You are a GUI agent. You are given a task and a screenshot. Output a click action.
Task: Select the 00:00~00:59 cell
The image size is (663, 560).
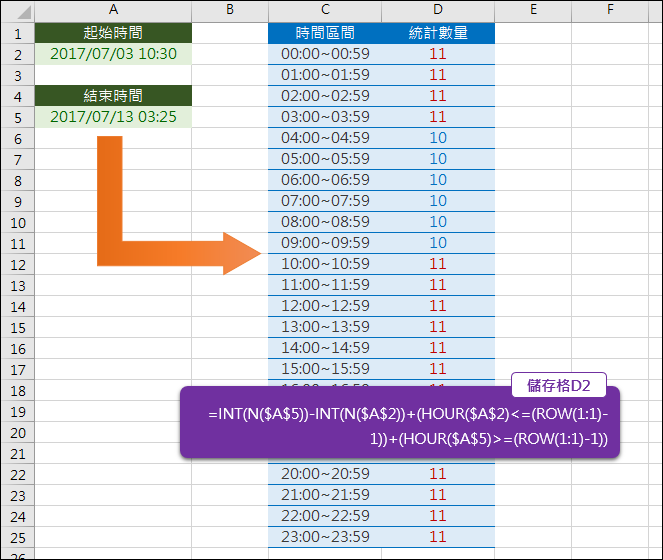(x=325, y=54)
